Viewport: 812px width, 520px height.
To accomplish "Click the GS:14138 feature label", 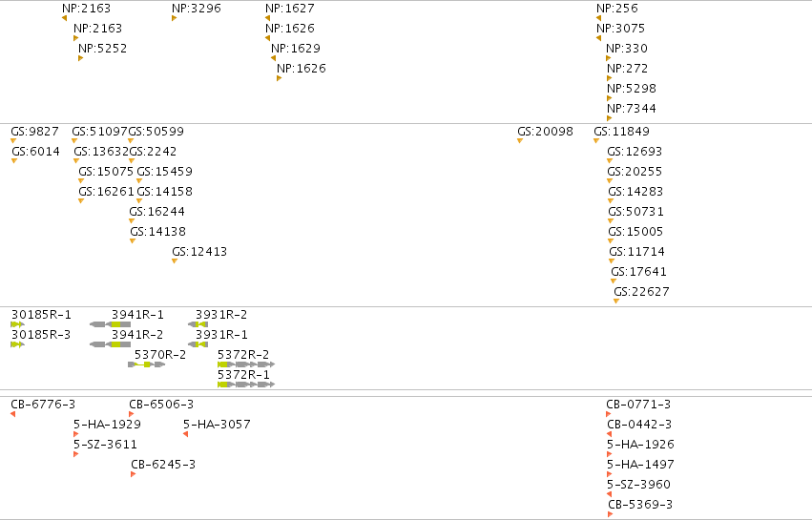I will pos(157,232).
